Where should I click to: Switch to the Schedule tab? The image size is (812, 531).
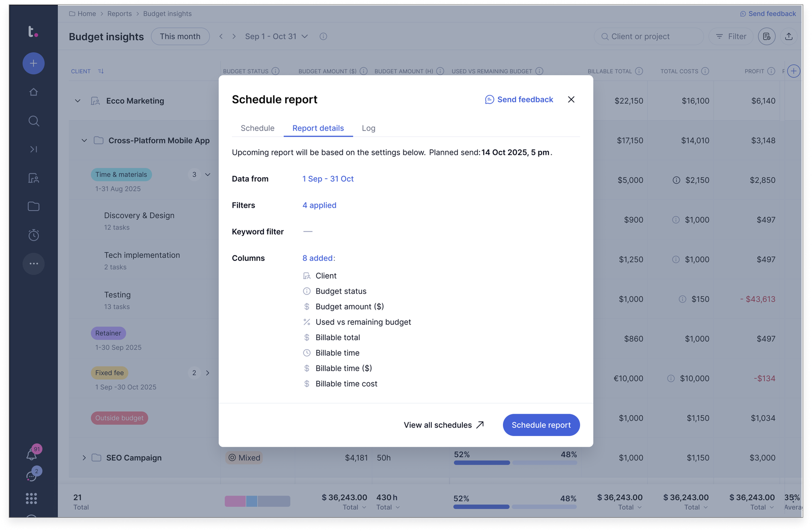coord(257,128)
